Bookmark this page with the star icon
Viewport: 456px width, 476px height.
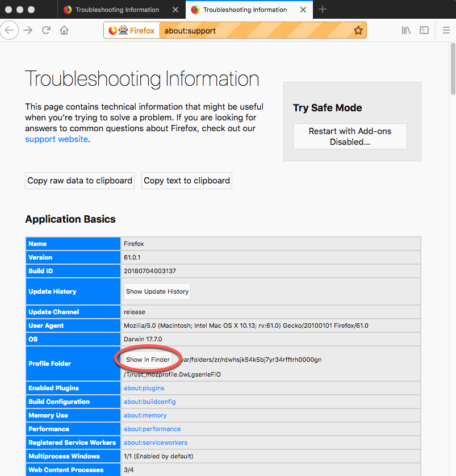(x=358, y=30)
